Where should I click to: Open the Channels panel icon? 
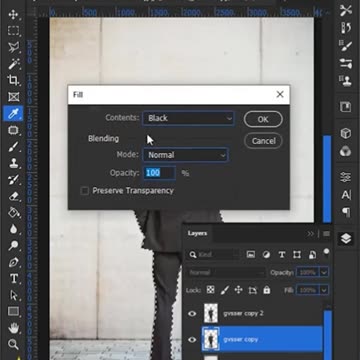click(x=346, y=151)
